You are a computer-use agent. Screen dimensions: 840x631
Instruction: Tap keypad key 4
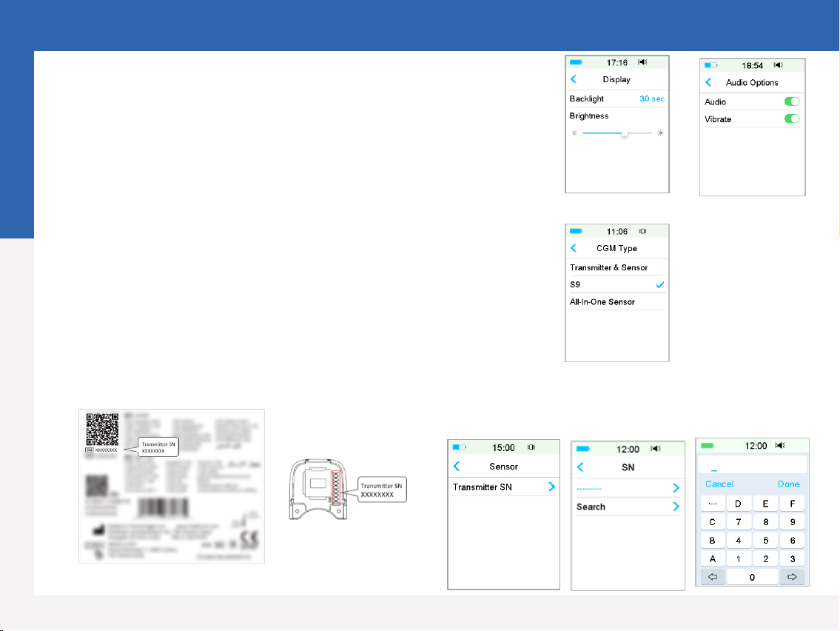(739, 541)
